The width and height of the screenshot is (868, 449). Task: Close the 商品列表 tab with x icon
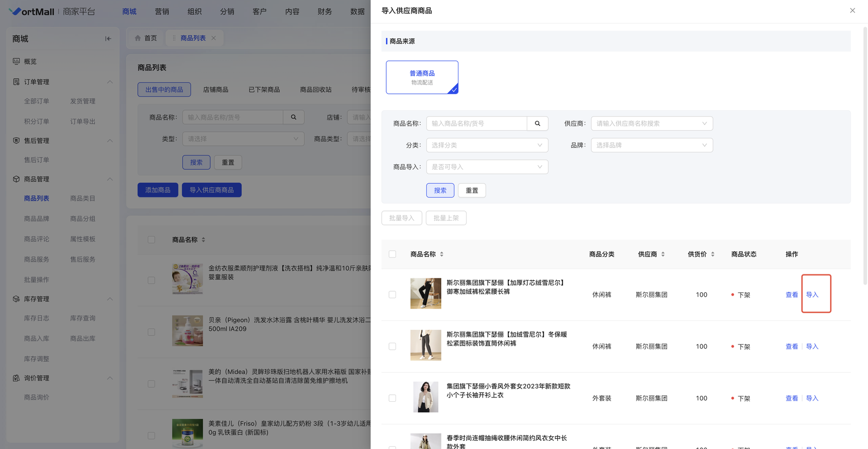pos(214,38)
